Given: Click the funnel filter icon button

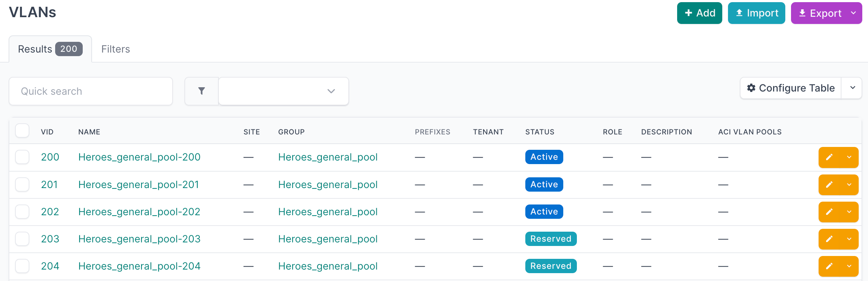Looking at the screenshot, I should pos(202,91).
